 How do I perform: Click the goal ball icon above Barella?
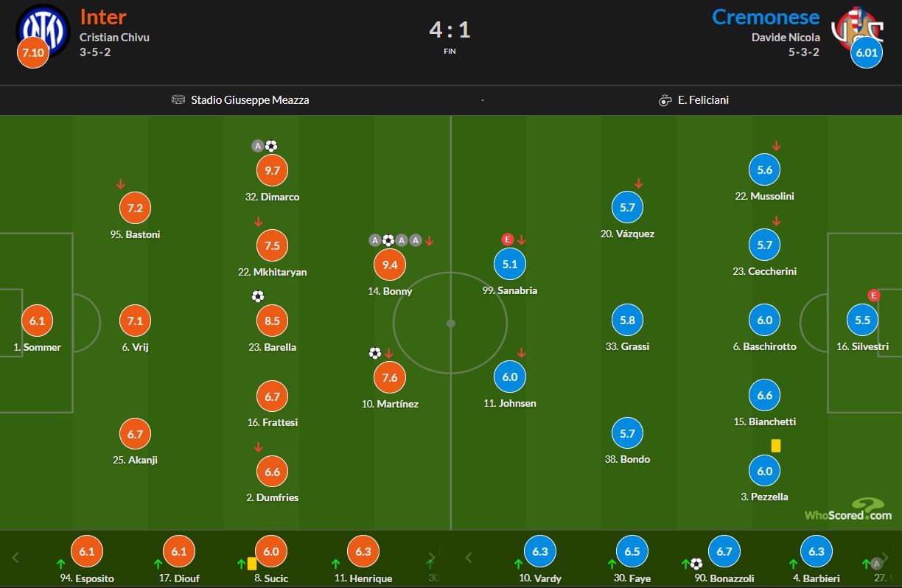258,296
